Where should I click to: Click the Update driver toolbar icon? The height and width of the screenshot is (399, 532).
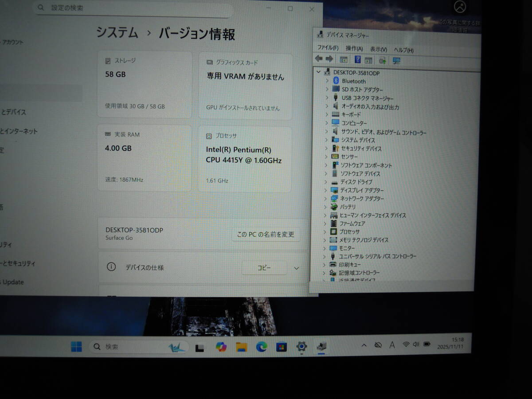(x=383, y=60)
